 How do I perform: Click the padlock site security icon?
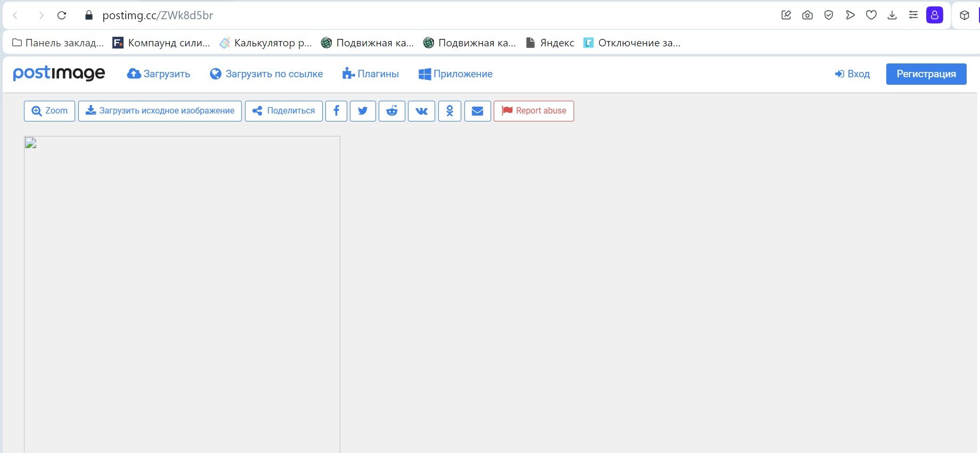89,15
